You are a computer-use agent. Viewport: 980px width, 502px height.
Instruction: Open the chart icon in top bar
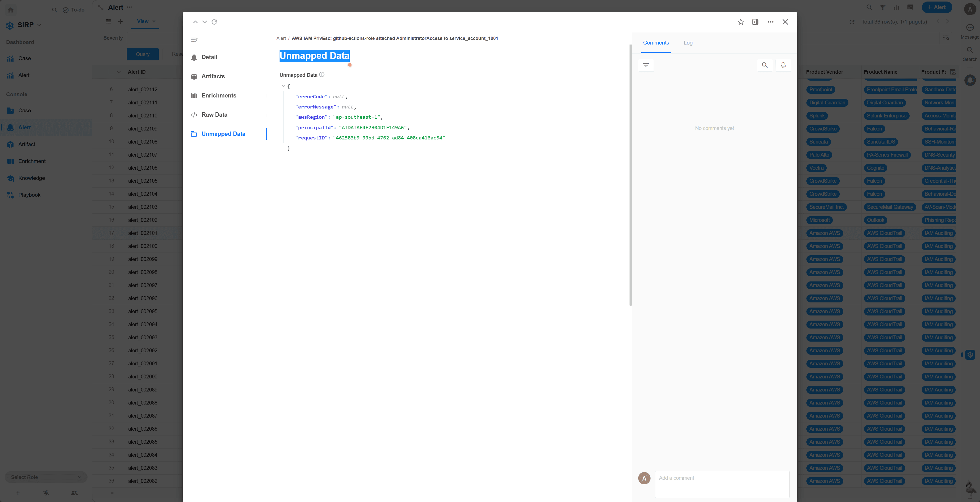coord(896,7)
